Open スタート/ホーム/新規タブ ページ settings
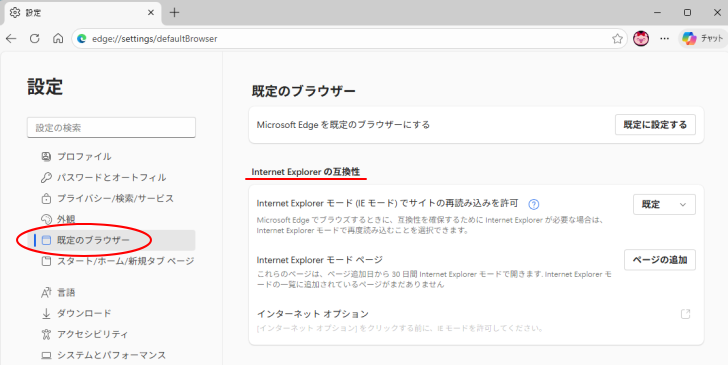This screenshot has width=728, height=365. coord(111,261)
